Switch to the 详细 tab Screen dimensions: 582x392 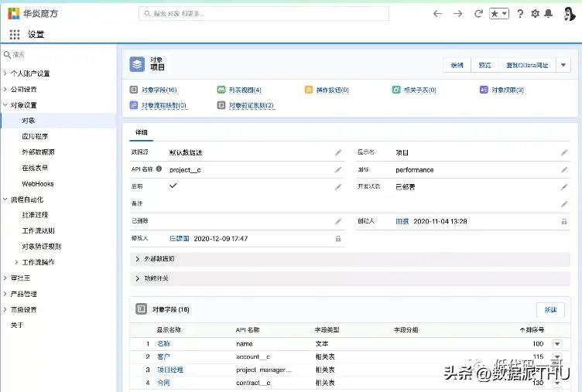click(x=142, y=132)
